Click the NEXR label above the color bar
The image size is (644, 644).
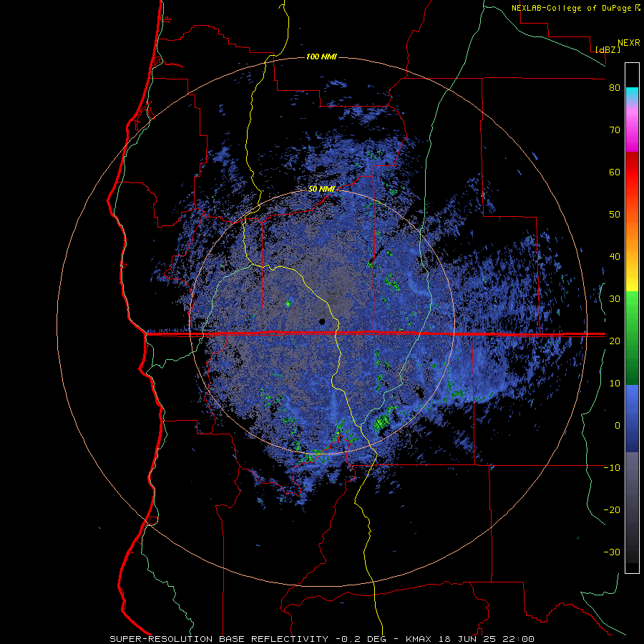pos(629,43)
